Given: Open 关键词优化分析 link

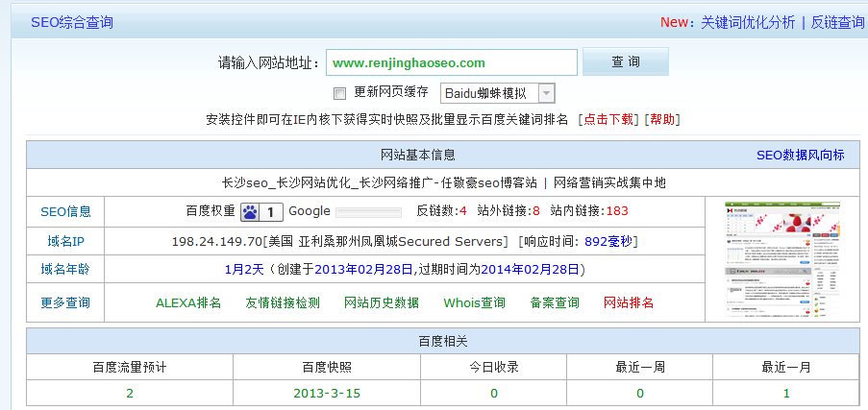Looking at the screenshot, I should pyautogui.click(x=747, y=23).
